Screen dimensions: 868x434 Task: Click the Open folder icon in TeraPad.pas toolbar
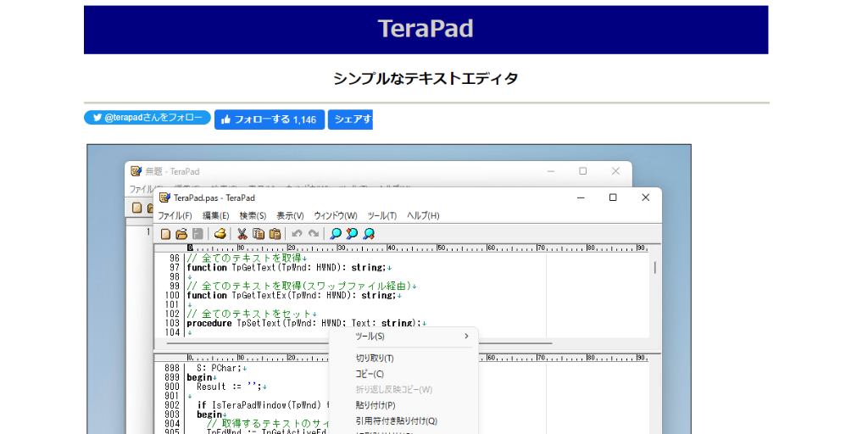tap(181, 234)
